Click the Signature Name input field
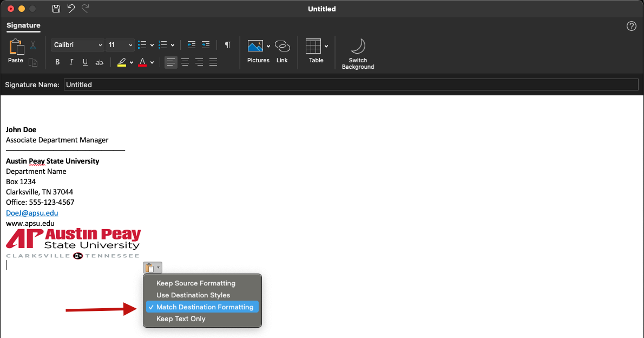The image size is (644, 338). coord(351,84)
